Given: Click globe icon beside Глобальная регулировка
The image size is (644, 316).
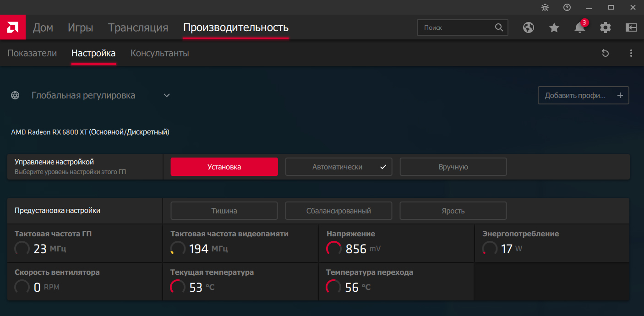Looking at the screenshot, I should click(x=15, y=95).
